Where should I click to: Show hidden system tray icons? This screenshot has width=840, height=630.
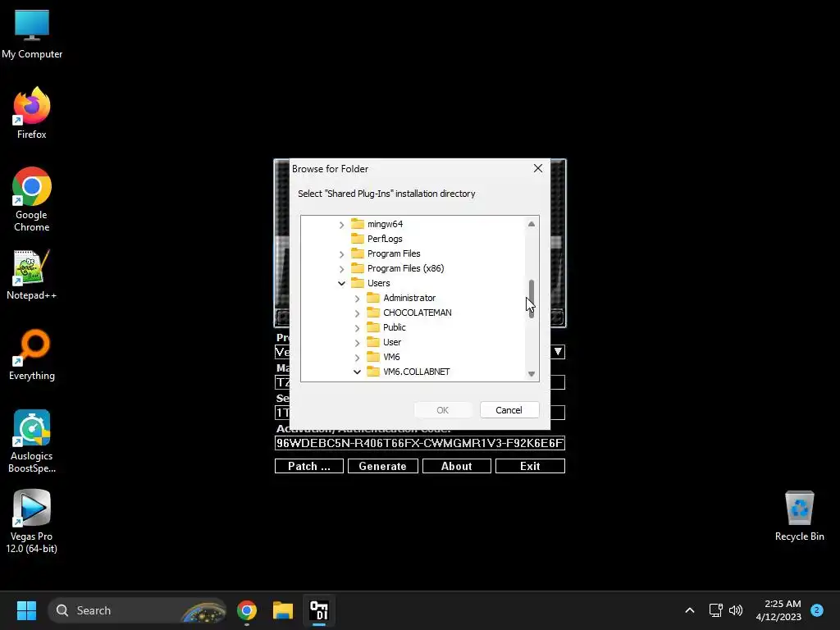pos(690,610)
